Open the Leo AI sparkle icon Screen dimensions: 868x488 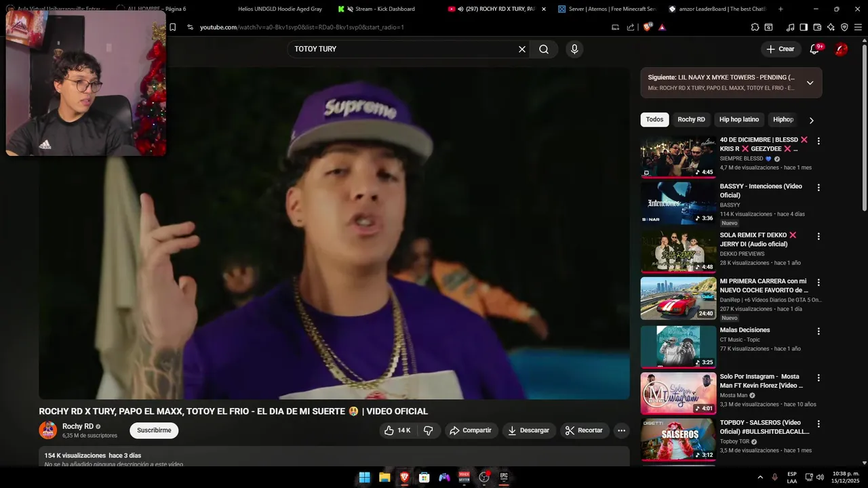coord(831,27)
